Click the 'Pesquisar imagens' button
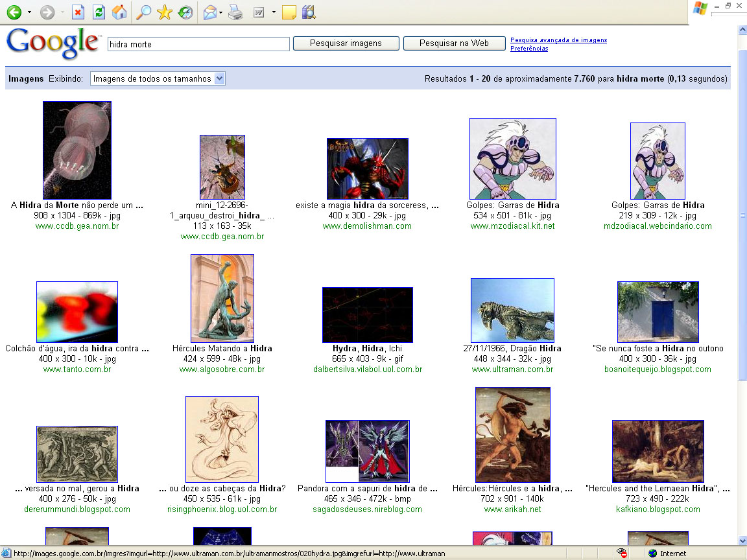 [346, 43]
